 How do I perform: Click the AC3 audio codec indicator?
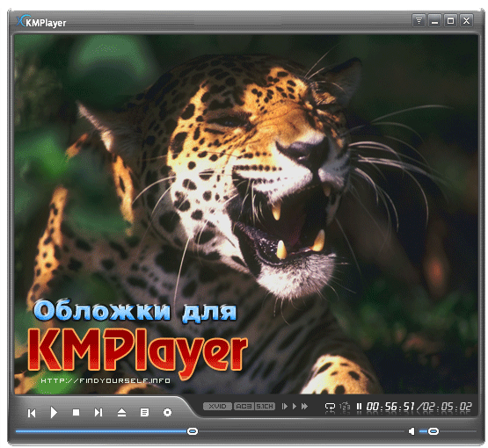pos(244,407)
